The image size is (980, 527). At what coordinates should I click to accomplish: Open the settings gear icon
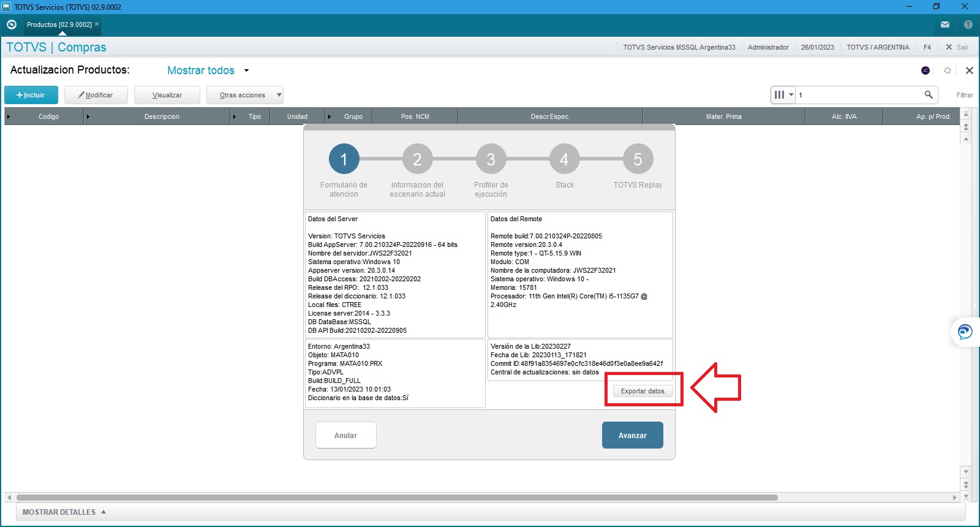(948, 70)
